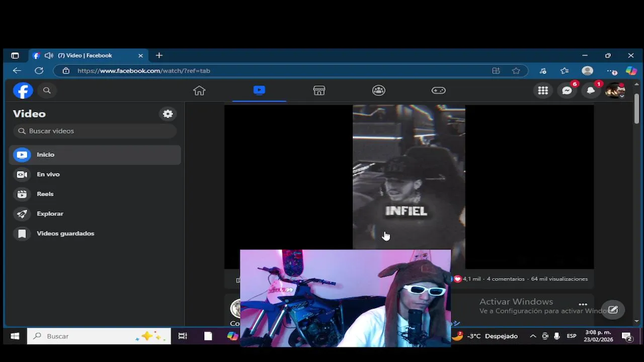Open Messenger with 6 unread messages
Screen dimensions: 644x362
[567, 90]
